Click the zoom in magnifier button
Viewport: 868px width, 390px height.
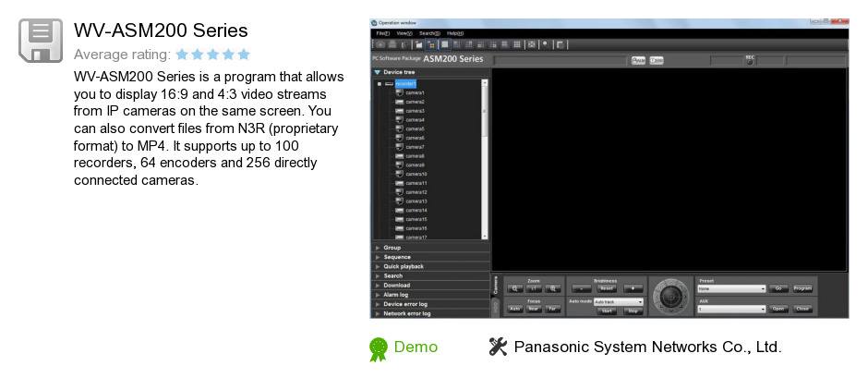click(552, 288)
